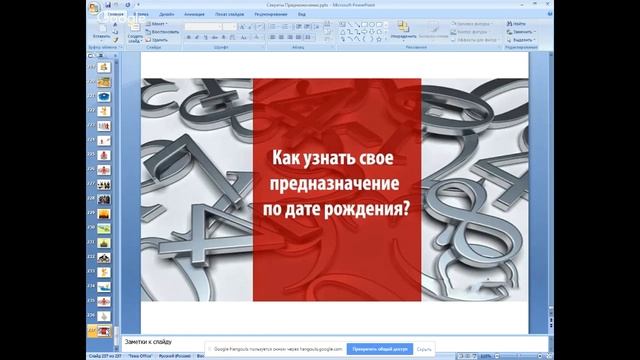The width and height of the screenshot is (640, 360).
Task: Click the slide title text about предназначение
Action: click(336, 183)
